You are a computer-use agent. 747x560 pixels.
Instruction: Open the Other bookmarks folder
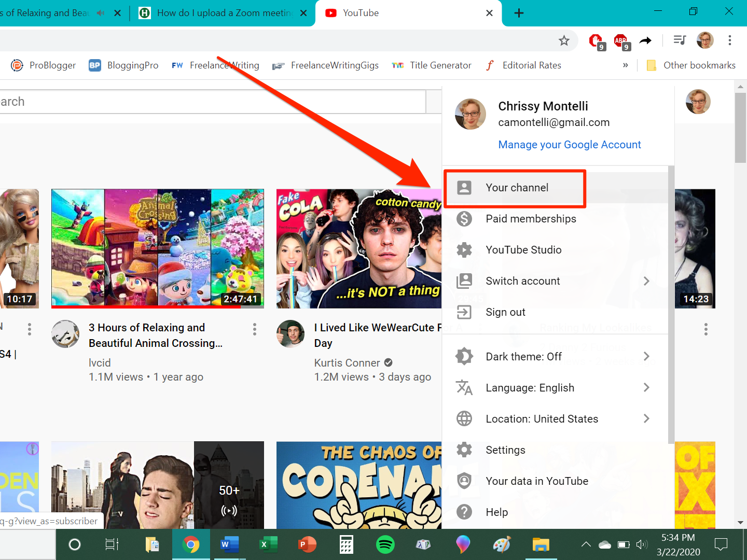pyautogui.click(x=691, y=65)
